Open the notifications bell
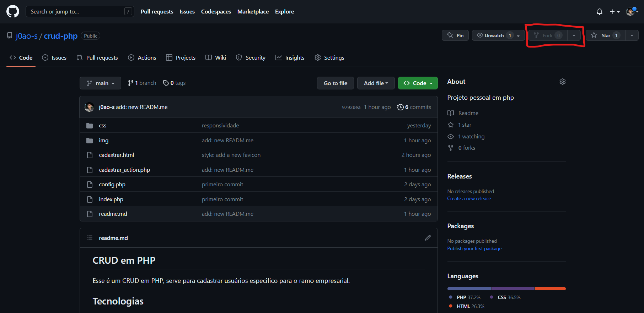Viewport: 644px width, 313px height. coord(600,12)
